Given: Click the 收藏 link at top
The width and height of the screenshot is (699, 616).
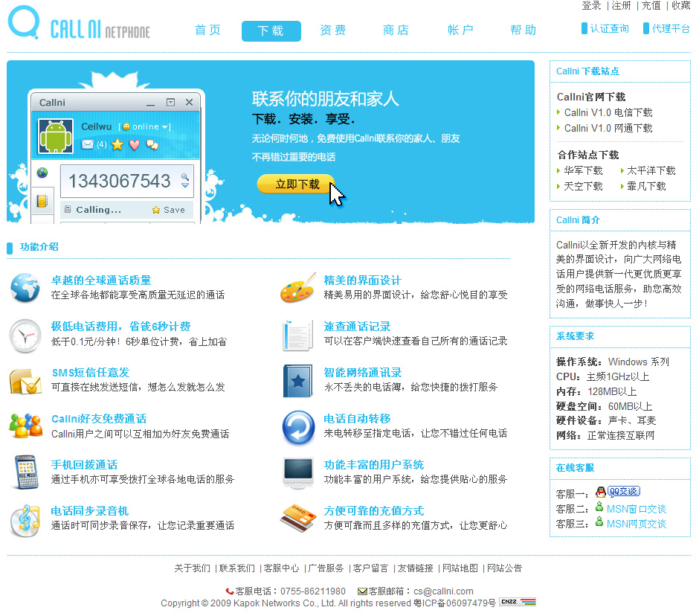Looking at the screenshot, I should (680, 5).
